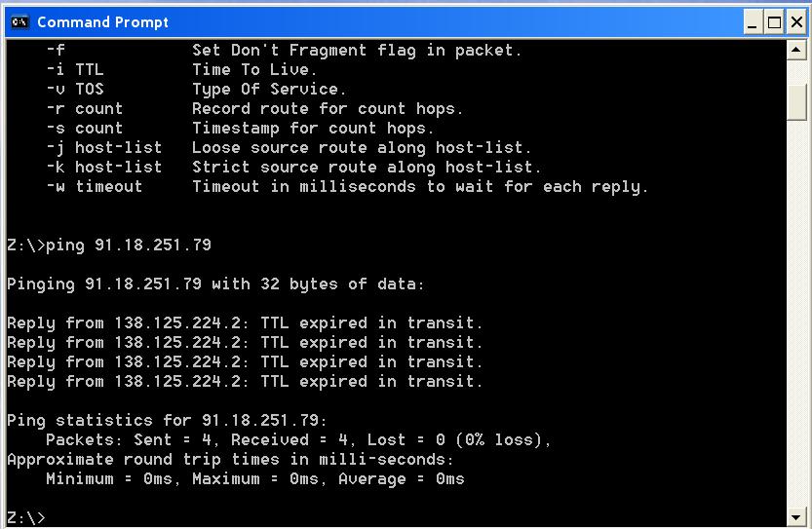
Task: Click the typed "ping 91.18.251.79" command
Action: pos(129,245)
